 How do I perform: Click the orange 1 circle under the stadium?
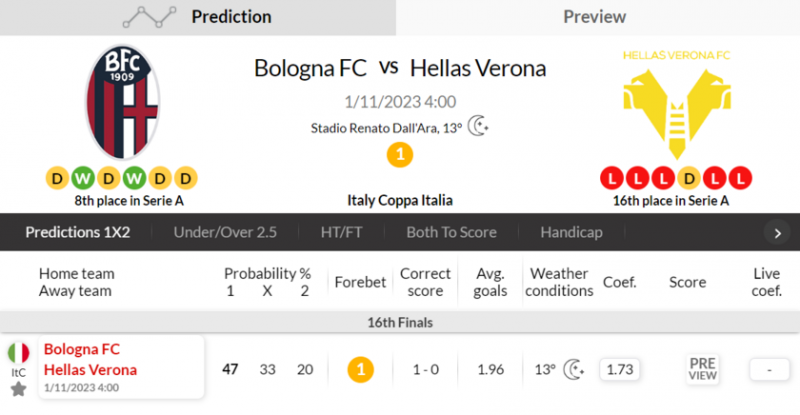(x=400, y=155)
